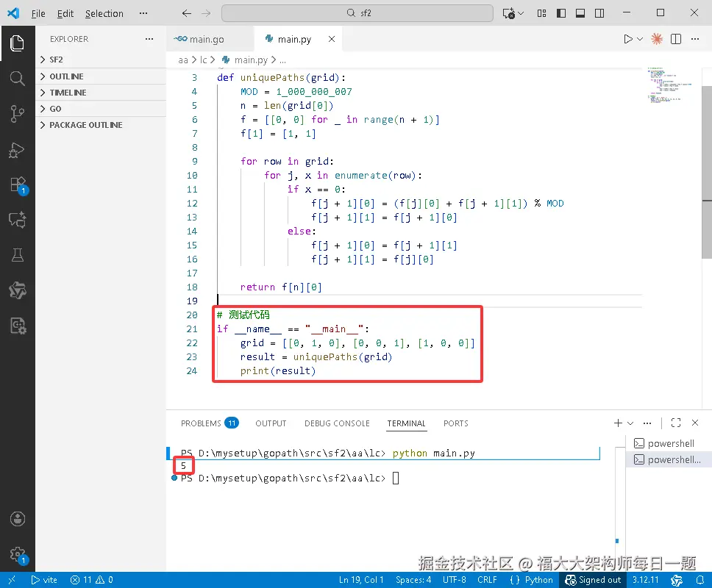
Task: Switch to the DEBUG CONSOLE tab
Action: [337, 423]
